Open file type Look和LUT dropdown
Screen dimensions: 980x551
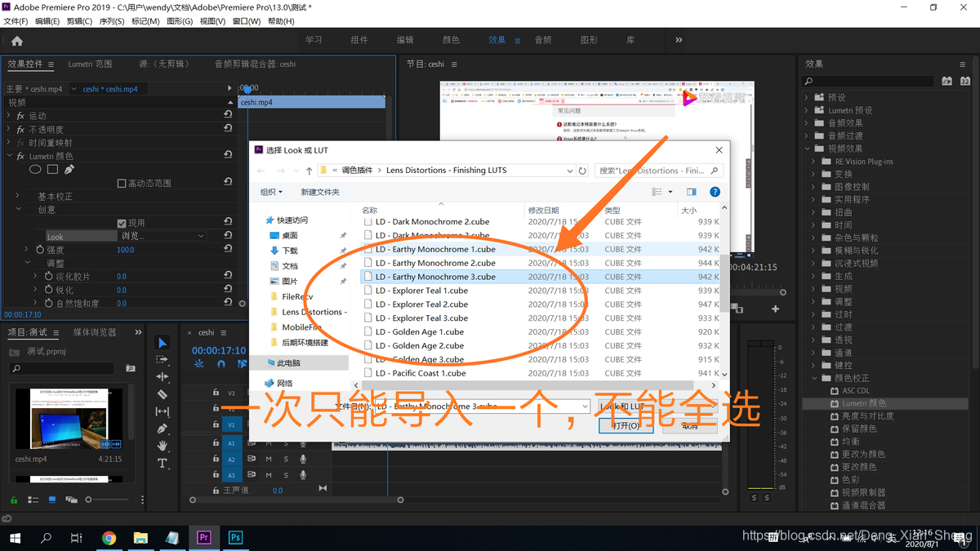point(657,406)
